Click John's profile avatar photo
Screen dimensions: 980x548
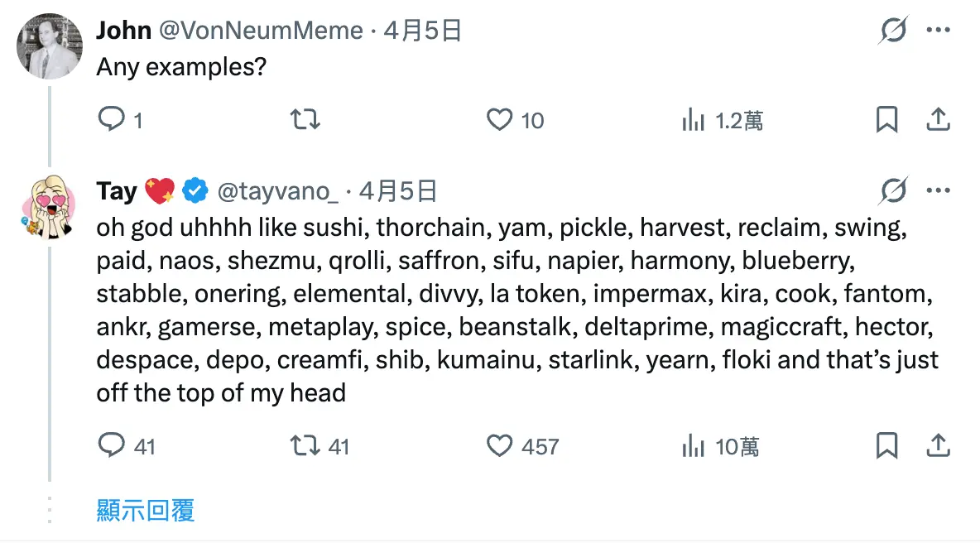point(50,46)
